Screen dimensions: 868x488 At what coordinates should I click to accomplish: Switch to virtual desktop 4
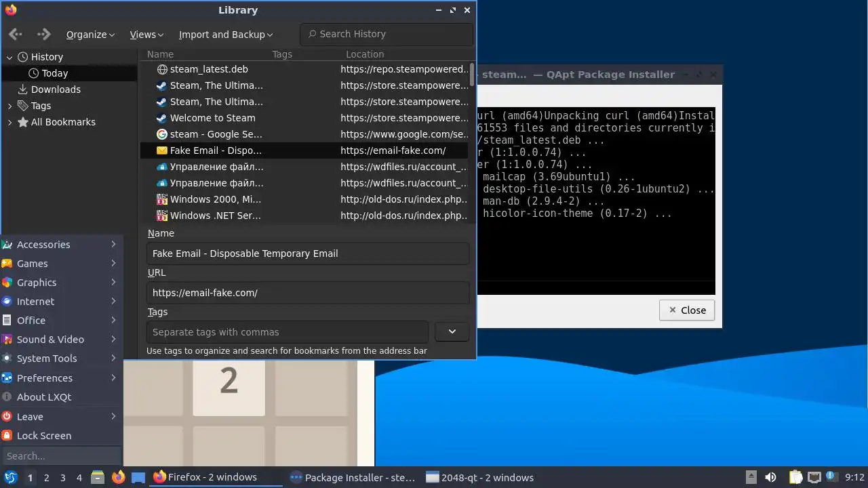(79, 477)
